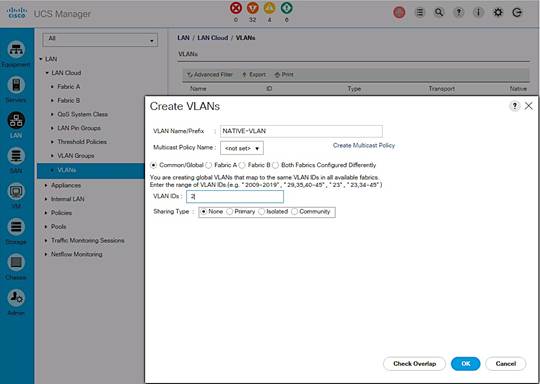This screenshot has width=540, height=384.
Task: Expand the Fabric A tree node
Action: pos(52,87)
